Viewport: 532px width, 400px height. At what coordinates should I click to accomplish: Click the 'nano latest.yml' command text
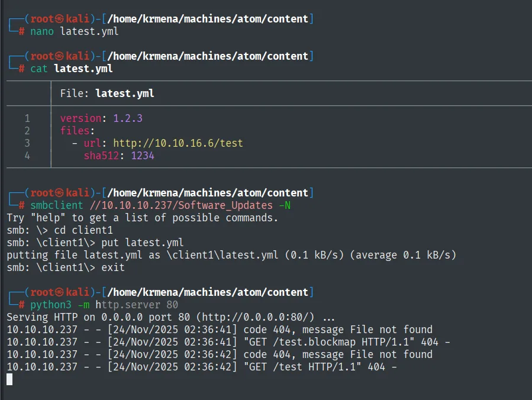pyautogui.click(x=75, y=31)
